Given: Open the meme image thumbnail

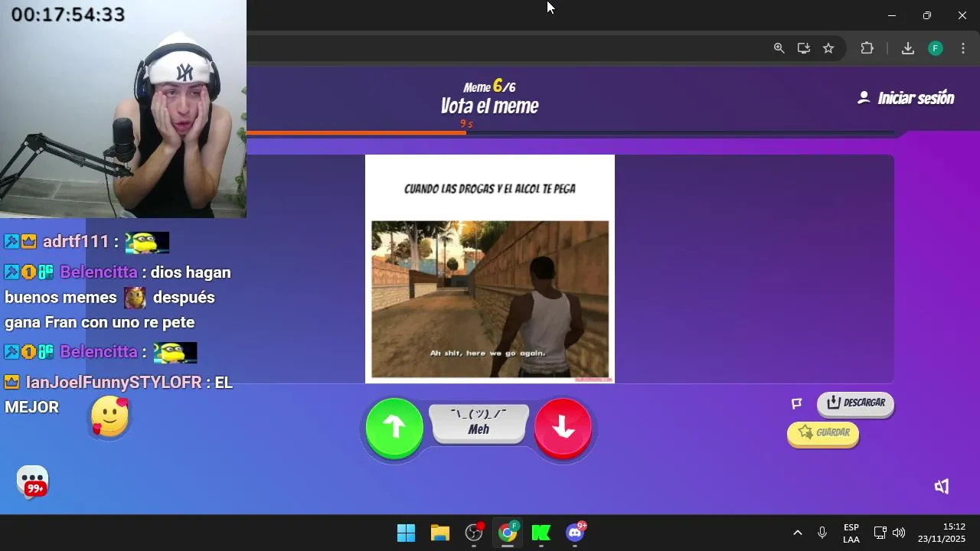Looking at the screenshot, I should (x=490, y=269).
